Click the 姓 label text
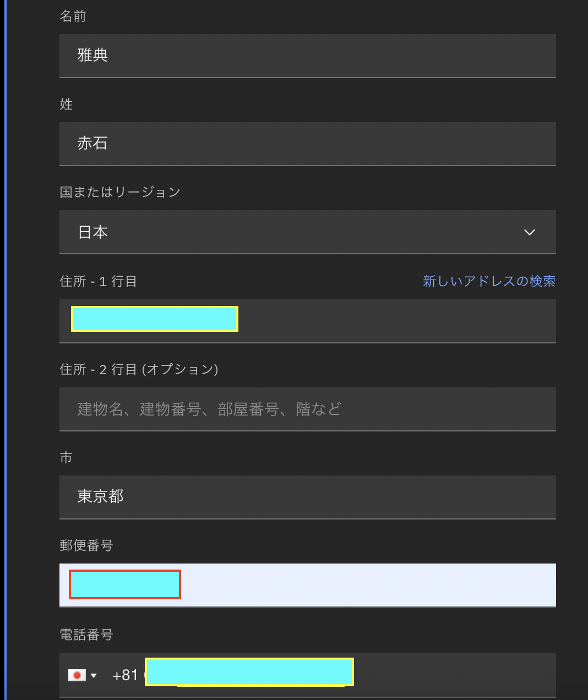This screenshot has height=700, width=588. (x=66, y=105)
